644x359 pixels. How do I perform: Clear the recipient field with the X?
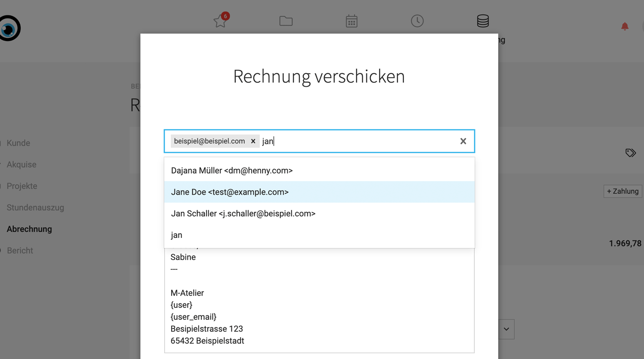463,141
